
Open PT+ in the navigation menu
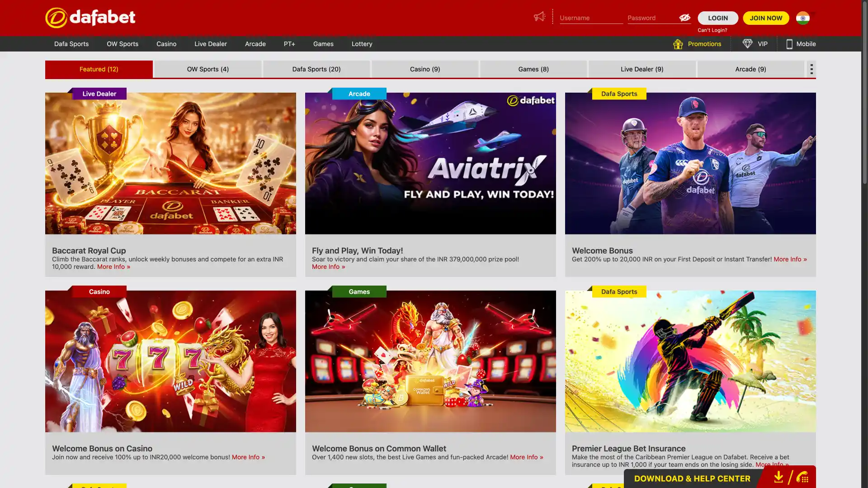coord(289,44)
